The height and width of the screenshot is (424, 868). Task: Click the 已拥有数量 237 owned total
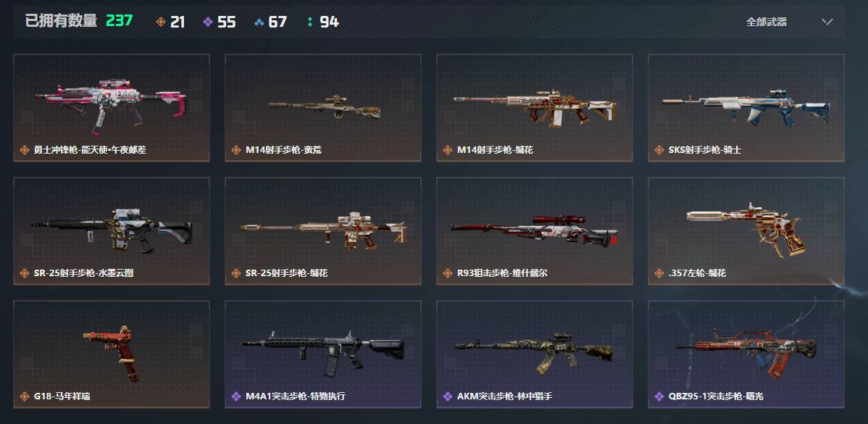[79, 21]
